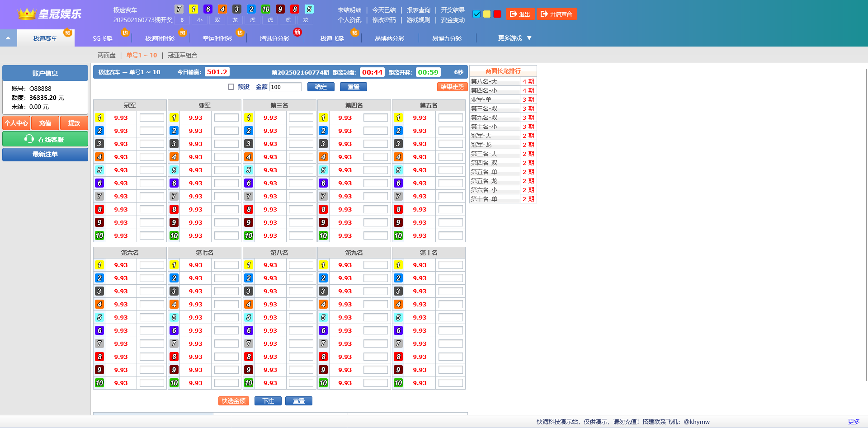The width and height of the screenshot is (868, 428).
Task: Open the 更多 link in footer
Action: tap(854, 422)
